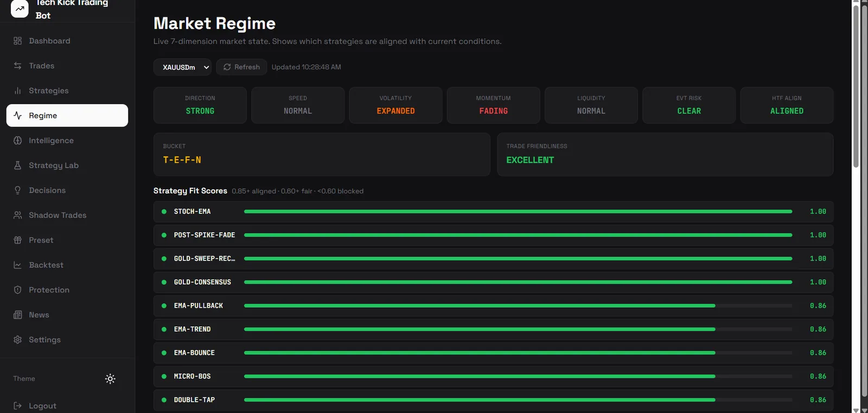Click the Strategy Lab flask icon
Image resolution: width=868 pixels, height=413 pixels.
[17, 166]
